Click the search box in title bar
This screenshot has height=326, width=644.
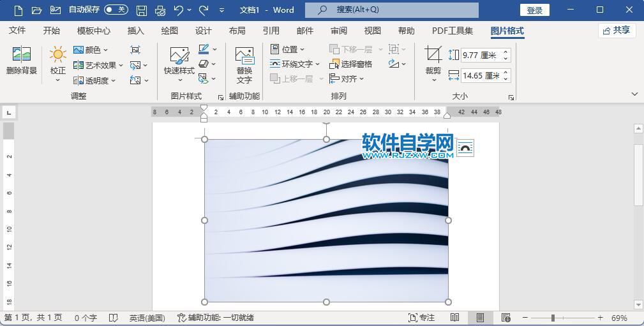(x=392, y=10)
